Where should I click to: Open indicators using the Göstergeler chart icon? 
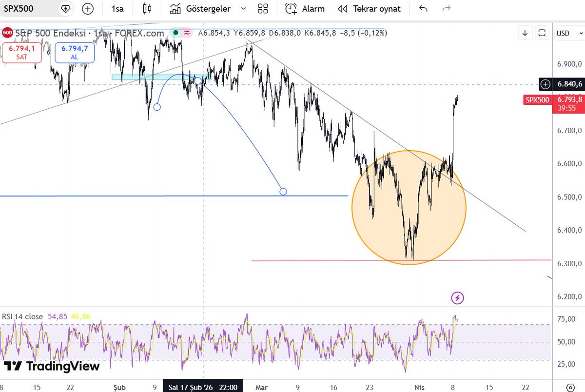pos(175,8)
